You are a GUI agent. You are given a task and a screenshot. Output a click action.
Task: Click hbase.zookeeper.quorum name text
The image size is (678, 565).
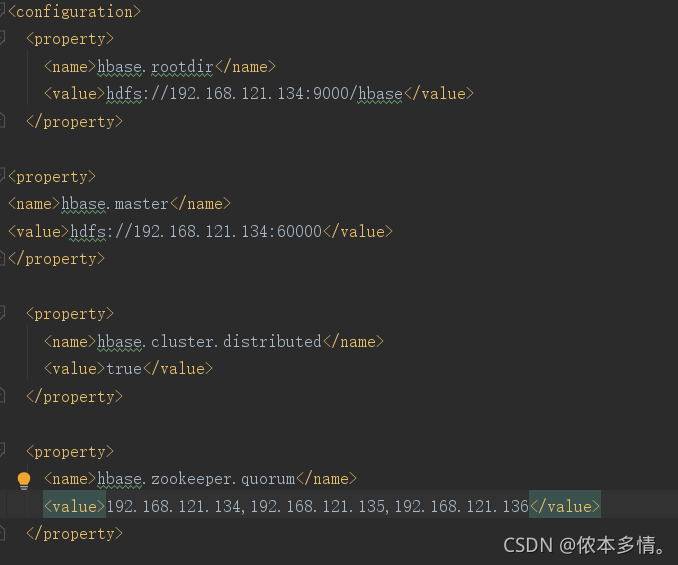point(196,479)
